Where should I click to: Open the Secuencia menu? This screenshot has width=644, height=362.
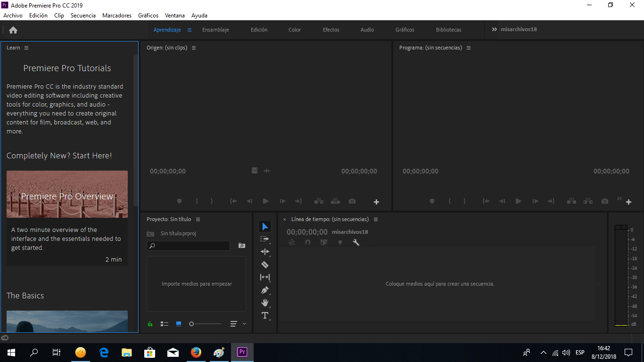(x=83, y=16)
